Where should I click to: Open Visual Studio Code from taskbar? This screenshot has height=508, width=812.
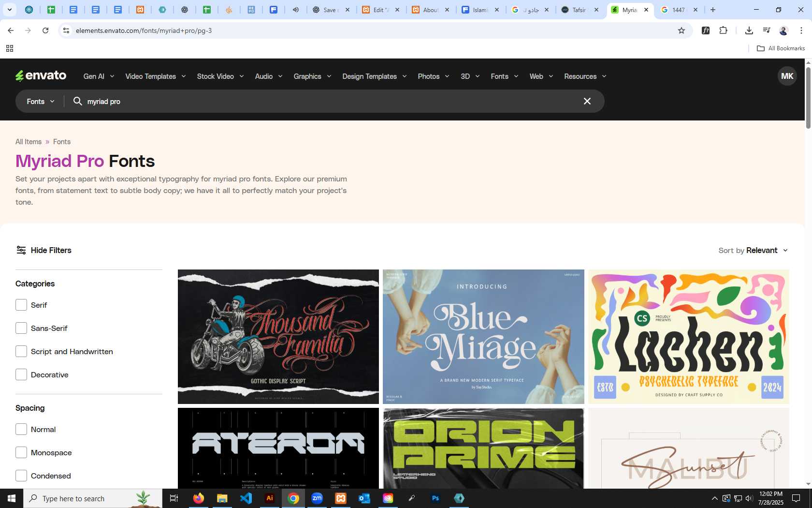coord(246,498)
